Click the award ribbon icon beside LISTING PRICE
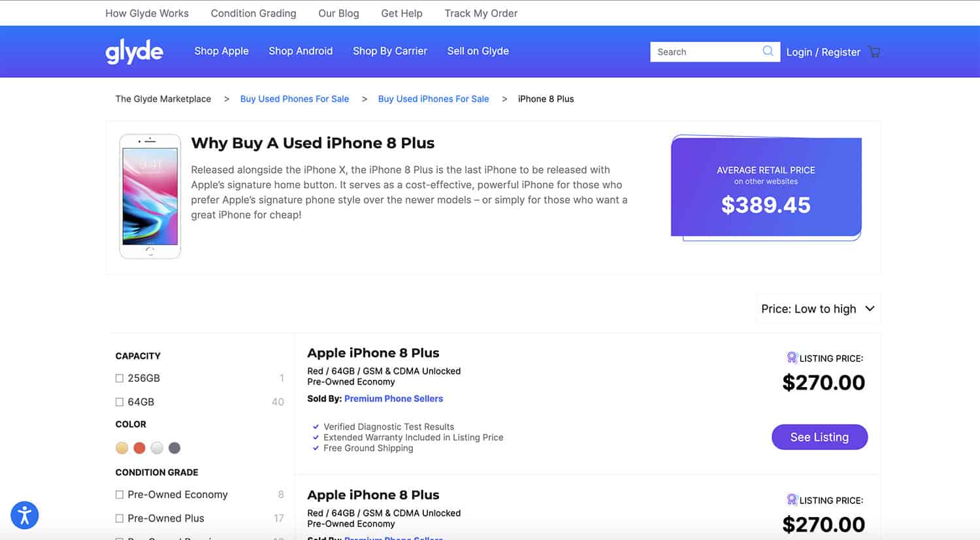Screen dimensions: 980x540 (792, 358)
